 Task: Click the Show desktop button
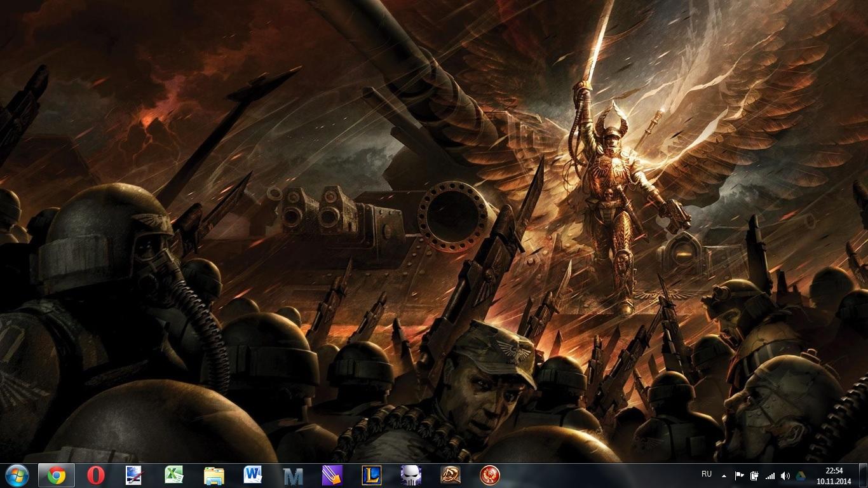pos(863,475)
